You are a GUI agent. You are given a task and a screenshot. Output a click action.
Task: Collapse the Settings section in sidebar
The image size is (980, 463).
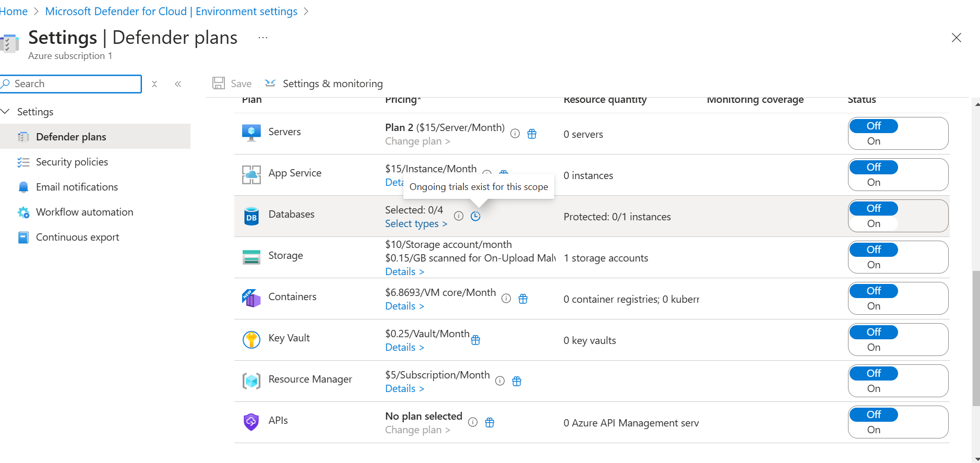pyautogui.click(x=6, y=112)
